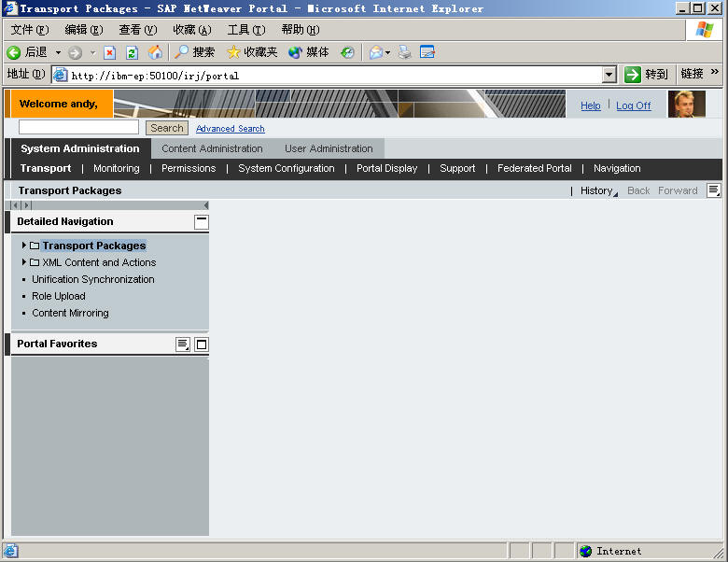Image resolution: width=728 pixels, height=562 pixels.
Task: Open the 收藏(A) menu
Action: (x=192, y=30)
